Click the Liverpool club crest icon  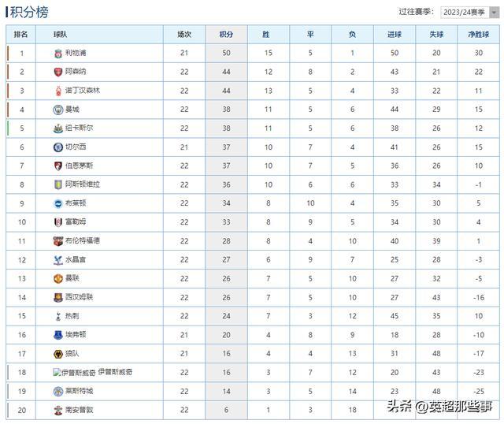(x=57, y=54)
